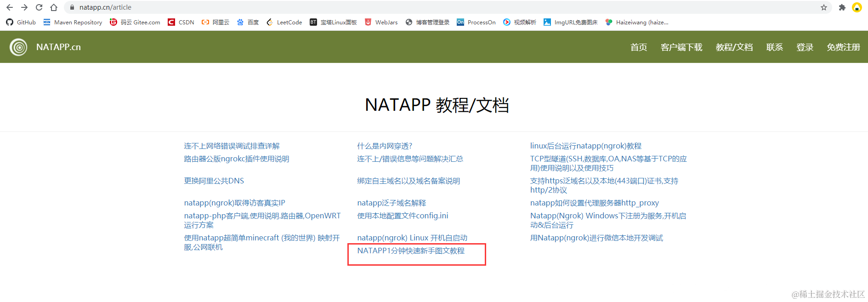The height and width of the screenshot is (302, 868).
Task: Open article 绑定自主域名以及域名备案说明
Action: click(x=408, y=181)
